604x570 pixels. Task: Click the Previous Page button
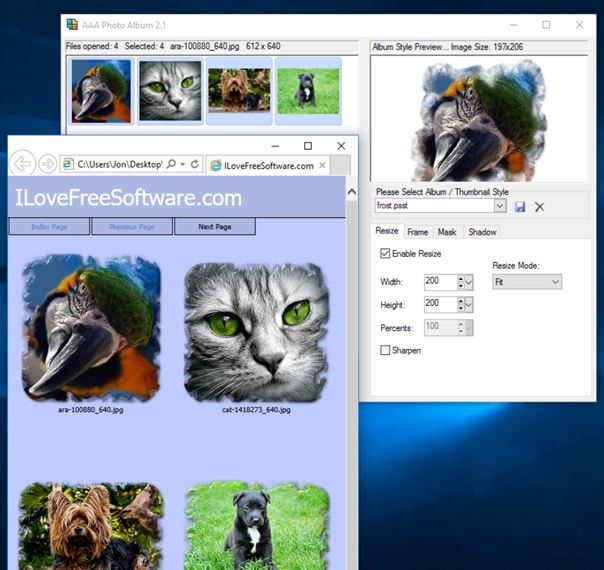pyautogui.click(x=132, y=226)
